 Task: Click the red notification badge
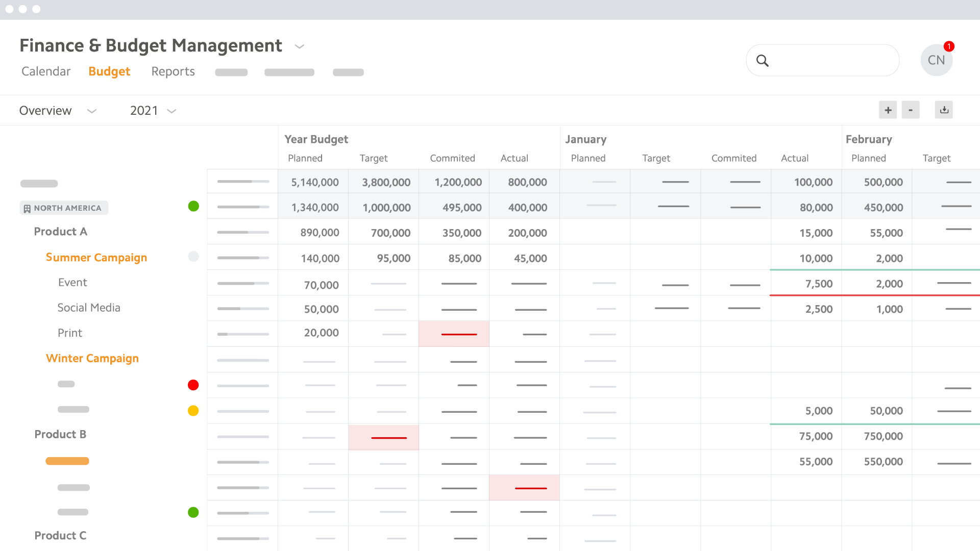949,46
